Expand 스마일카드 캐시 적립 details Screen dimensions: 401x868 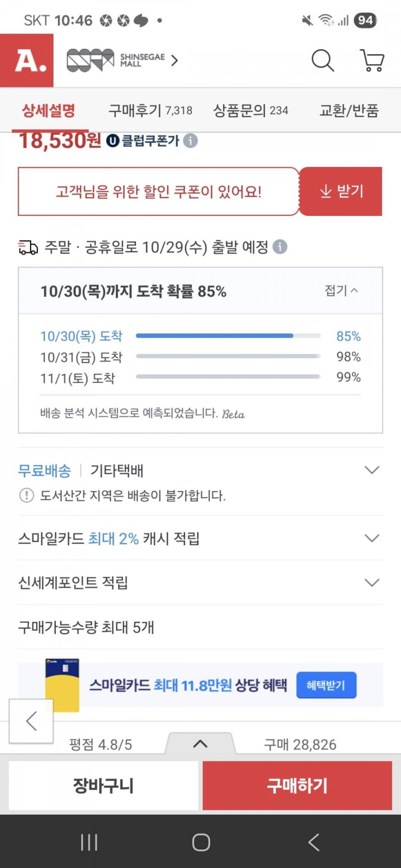coord(372,538)
